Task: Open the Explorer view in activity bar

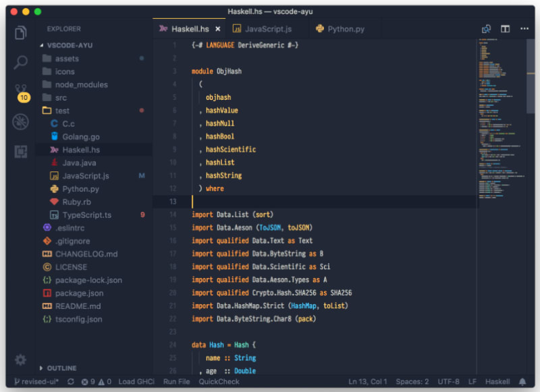Action: click(x=21, y=32)
